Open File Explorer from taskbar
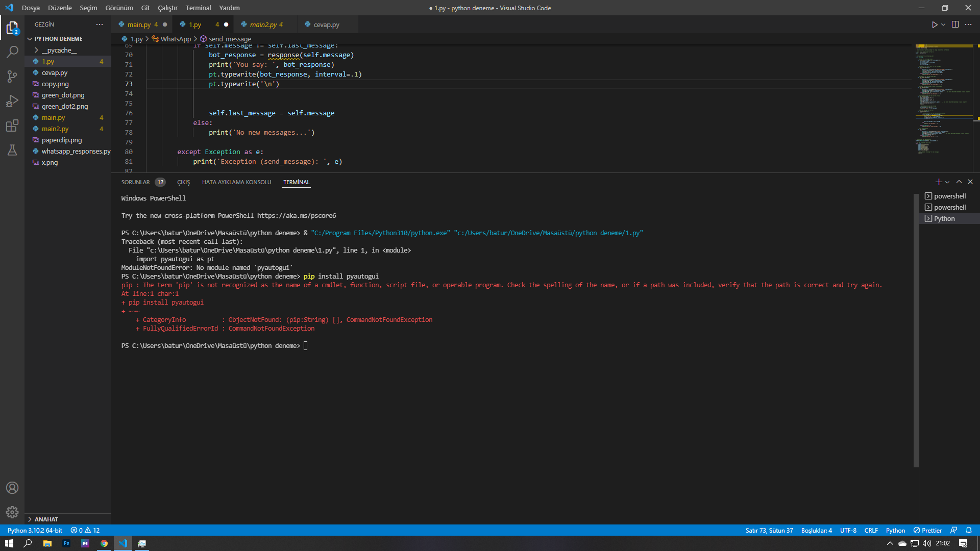 (47, 543)
